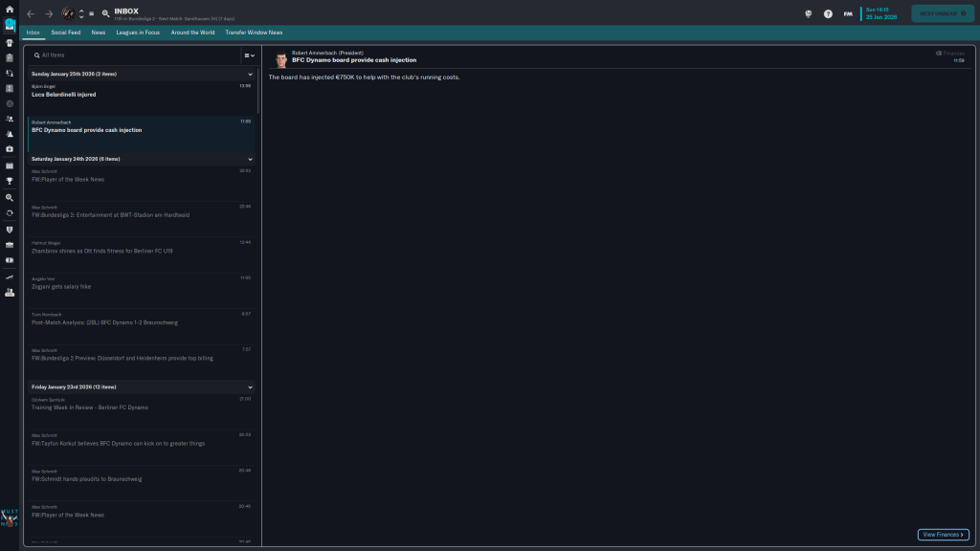
Task: Open the inbox list filter dropdown
Action: [249, 55]
